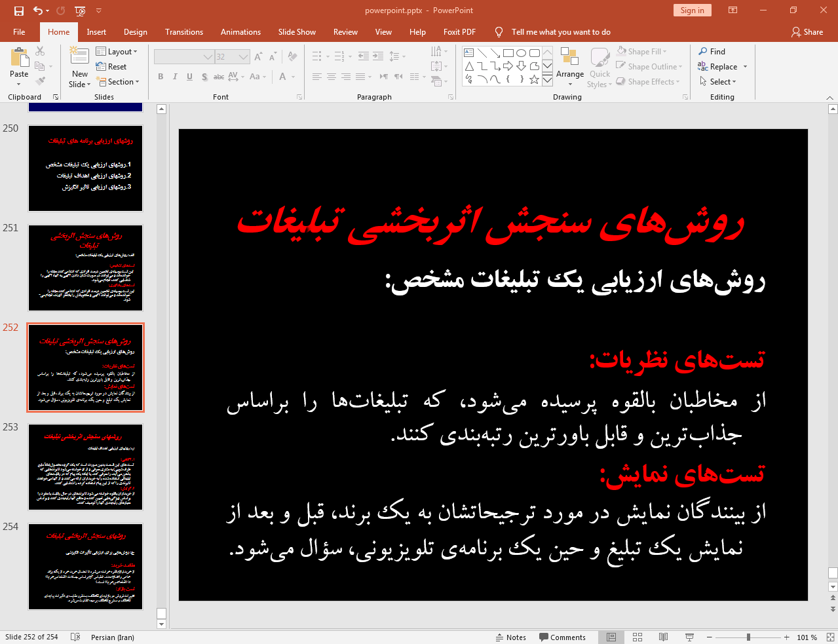
Task: Switch to Normal view in status bar
Action: 611,637
